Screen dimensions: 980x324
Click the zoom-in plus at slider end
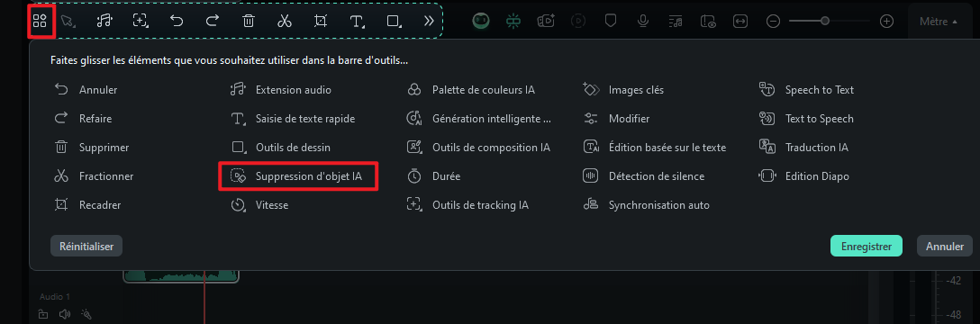coord(886,22)
